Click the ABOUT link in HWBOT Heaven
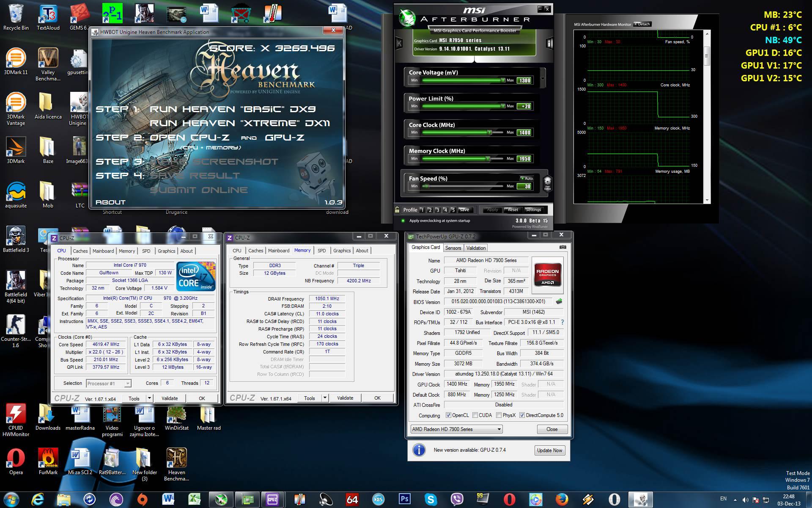This screenshot has width=812, height=508. (110, 202)
